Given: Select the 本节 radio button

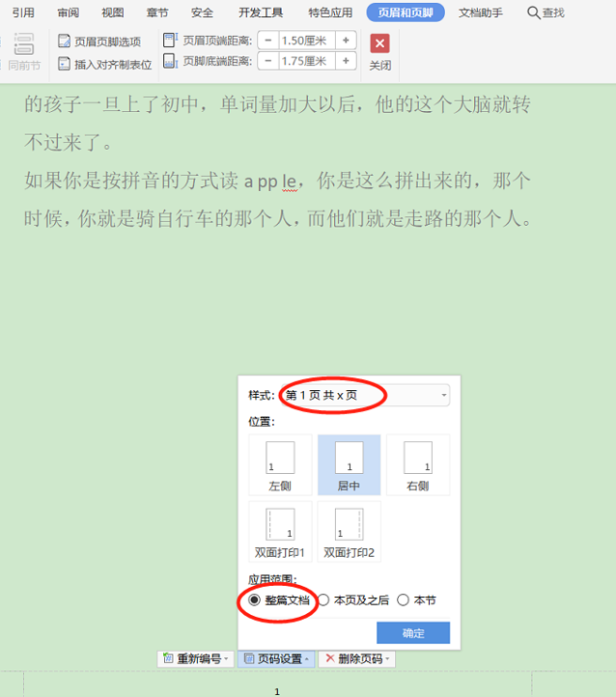Looking at the screenshot, I should (403, 600).
